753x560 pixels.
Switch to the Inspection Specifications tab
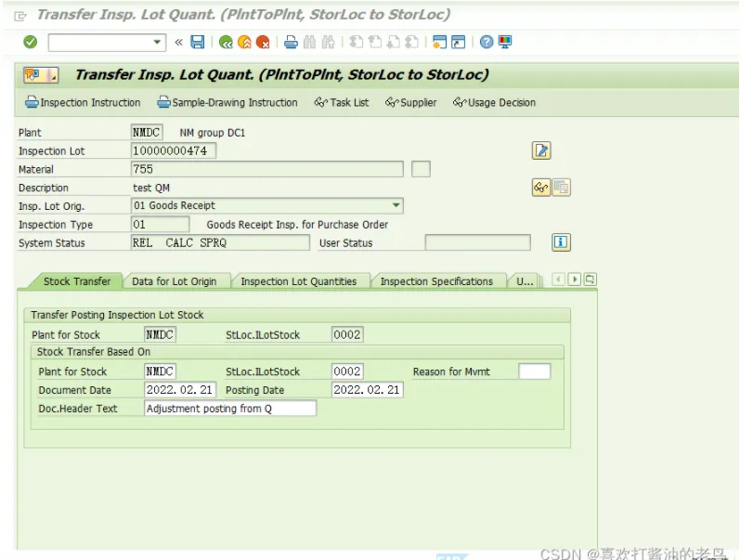[x=436, y=281]
